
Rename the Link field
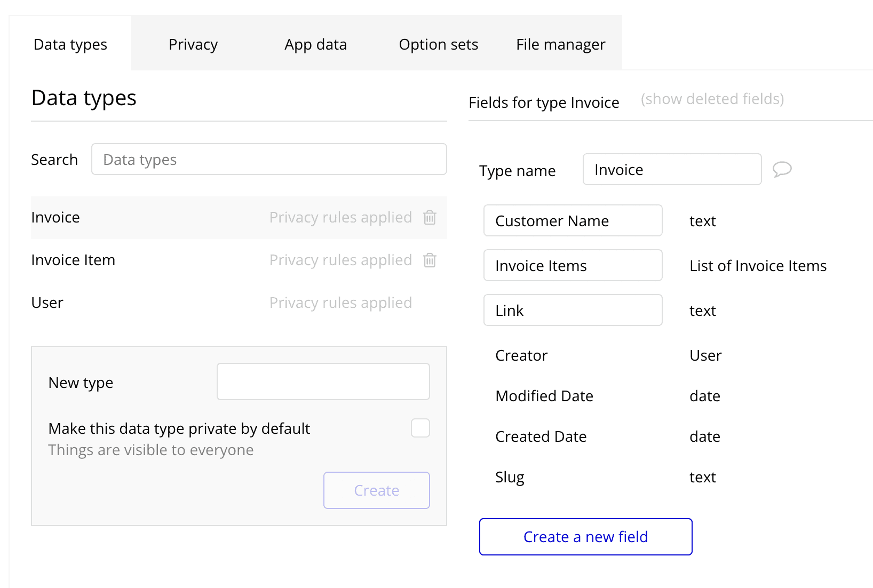(573, 311)
